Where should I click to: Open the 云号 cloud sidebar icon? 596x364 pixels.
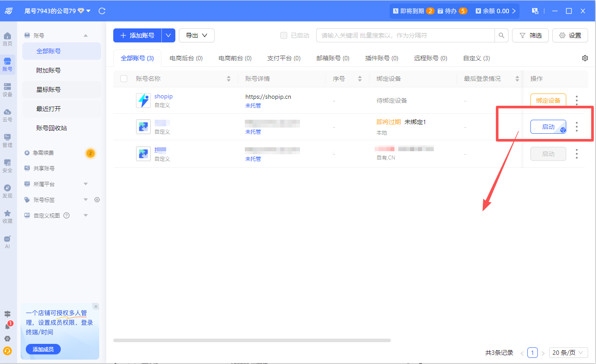(7, 115)
